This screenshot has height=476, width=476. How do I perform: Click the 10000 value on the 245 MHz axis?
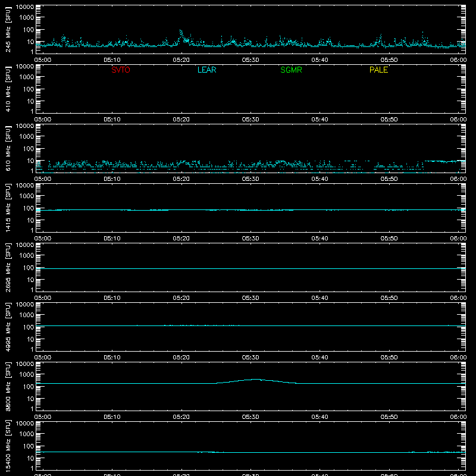(x=25, y=7)
